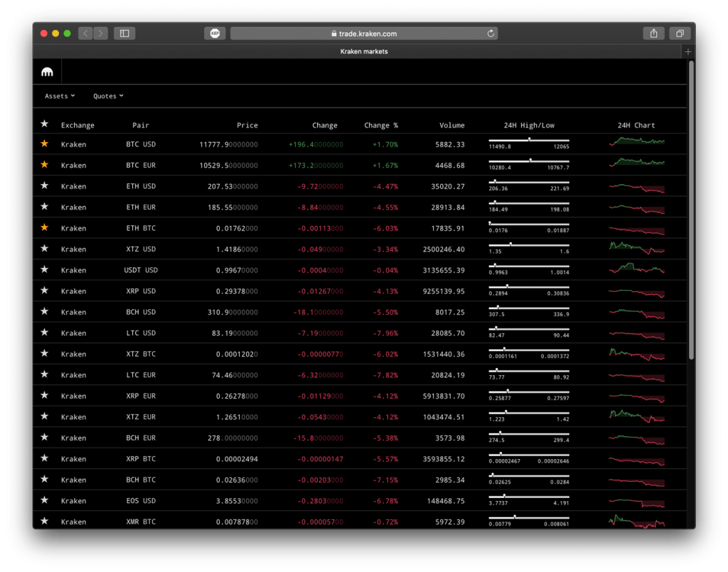Favorite the LTC EUR pair star

(x=45, y=374)
